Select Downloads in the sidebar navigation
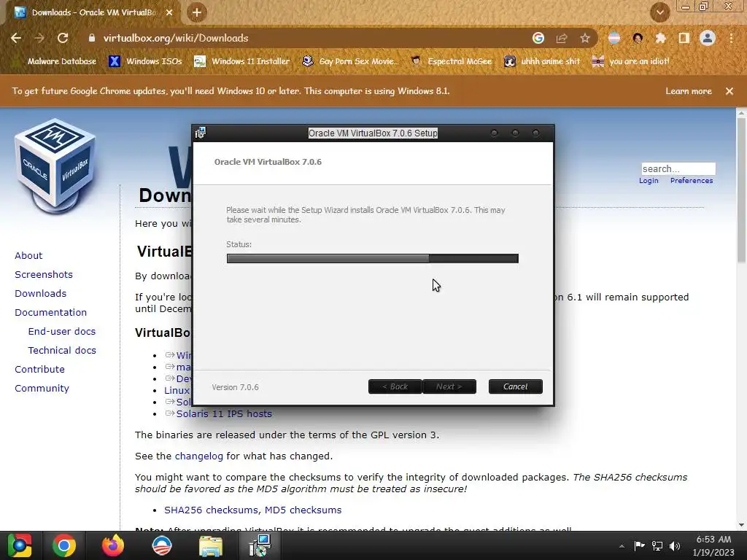 (41, 294)
